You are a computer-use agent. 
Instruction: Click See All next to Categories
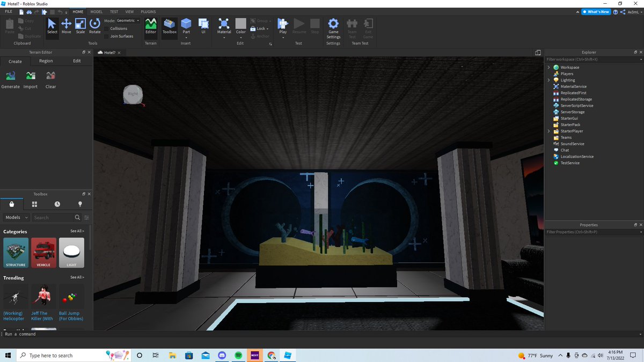(x=77, y=231)
